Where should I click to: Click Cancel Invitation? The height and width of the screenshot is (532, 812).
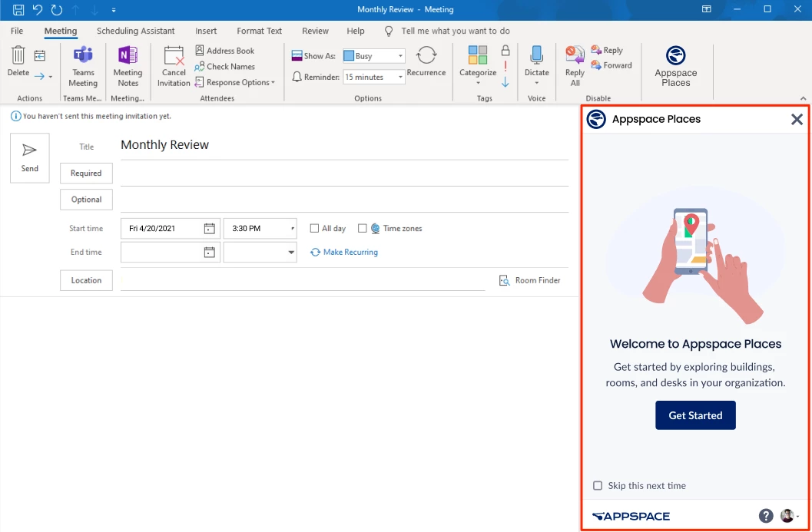click(x=174, y=67)
